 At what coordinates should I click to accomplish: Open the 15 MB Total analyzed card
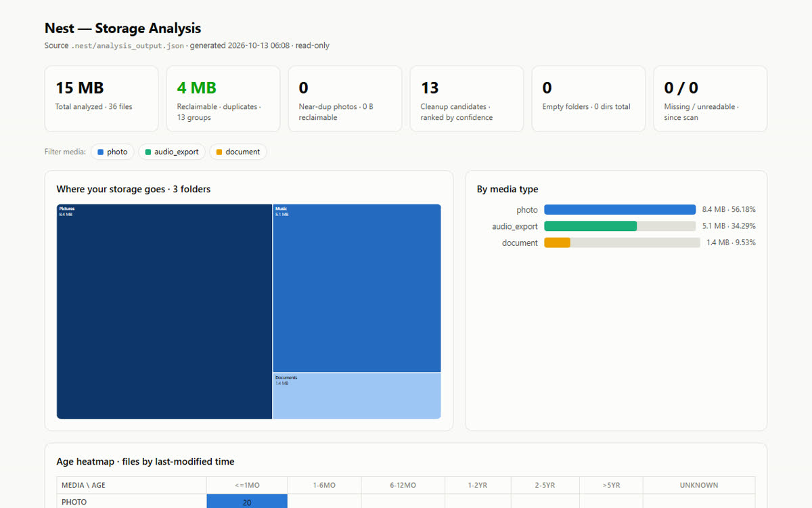[101, 98]
